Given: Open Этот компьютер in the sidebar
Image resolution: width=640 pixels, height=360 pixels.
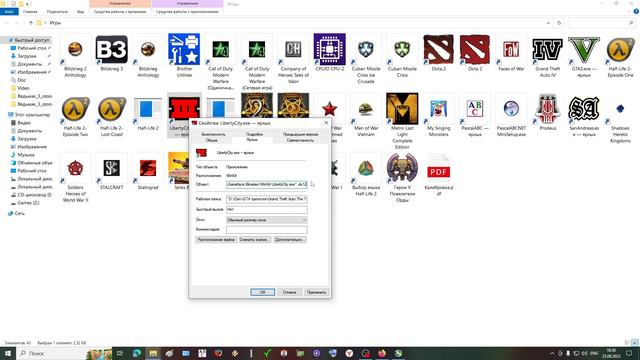Looking at the screenshot, I should click(32, 115).
